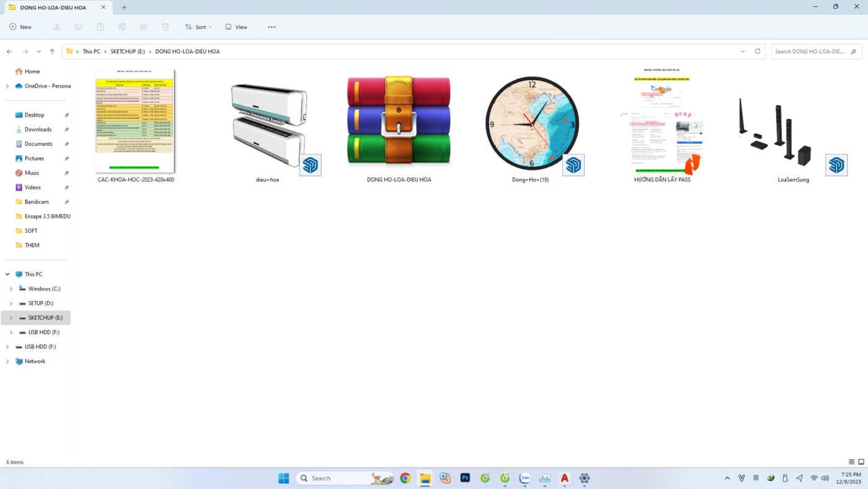Click SKETCHUP (E:) in the address breadcrumb

click(x=128, y=52)
